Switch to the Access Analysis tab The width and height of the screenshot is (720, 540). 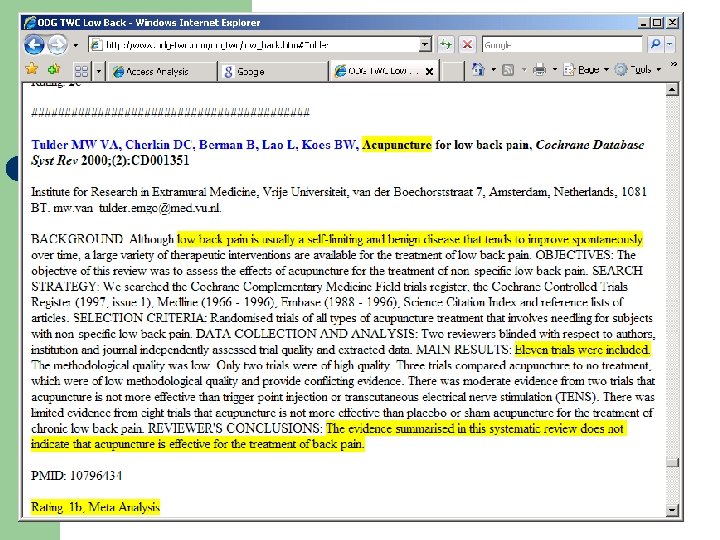click(161, 71)
